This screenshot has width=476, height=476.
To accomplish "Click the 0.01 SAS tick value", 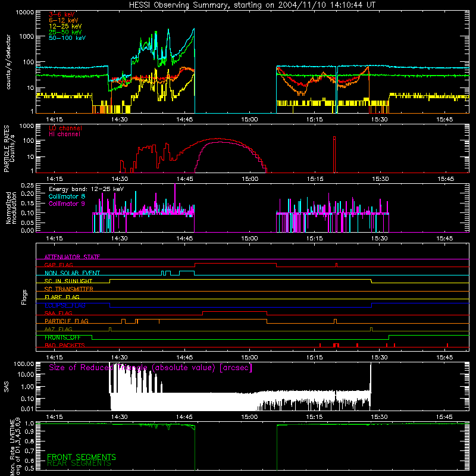I will pyautogui.click(x=27, y=409).
